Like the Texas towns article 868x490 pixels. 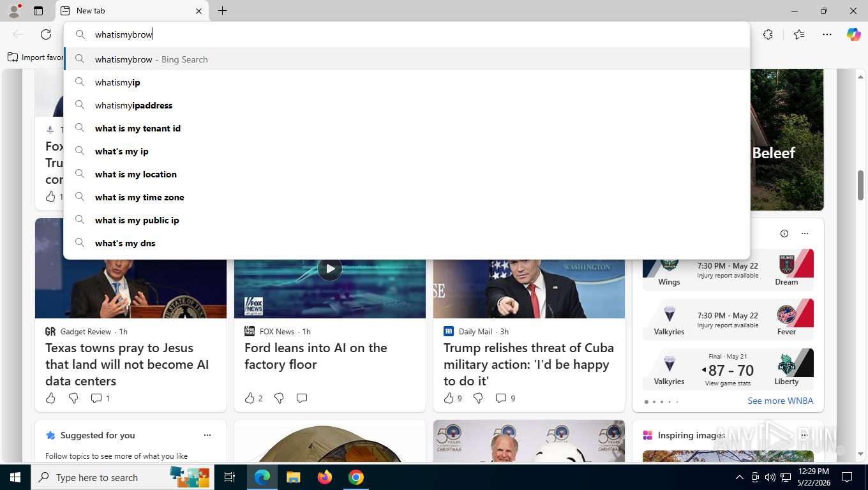pyautogui.click(x=50, y=398)
